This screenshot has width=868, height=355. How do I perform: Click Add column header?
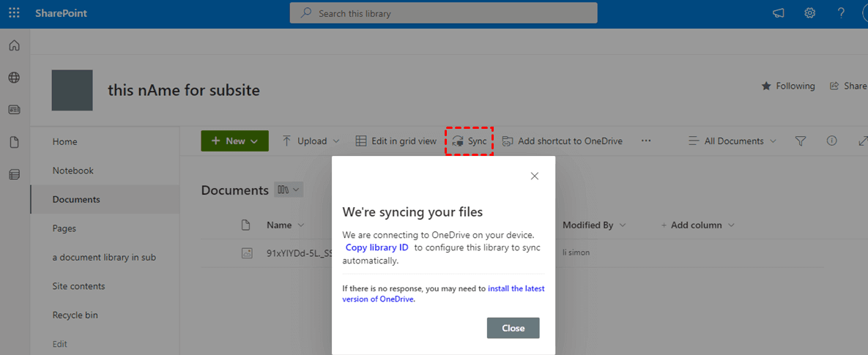[697, 225]
